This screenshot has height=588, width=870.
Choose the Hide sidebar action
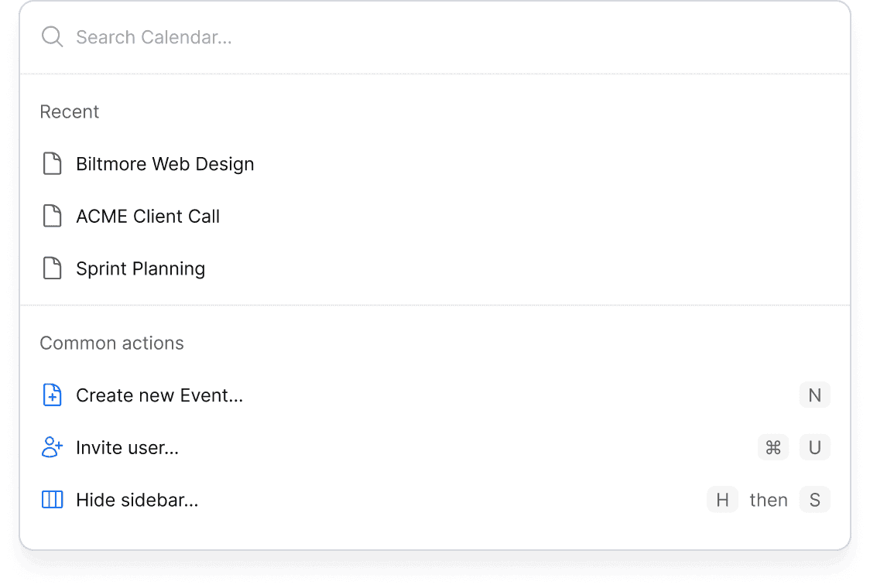pos(137,500)
